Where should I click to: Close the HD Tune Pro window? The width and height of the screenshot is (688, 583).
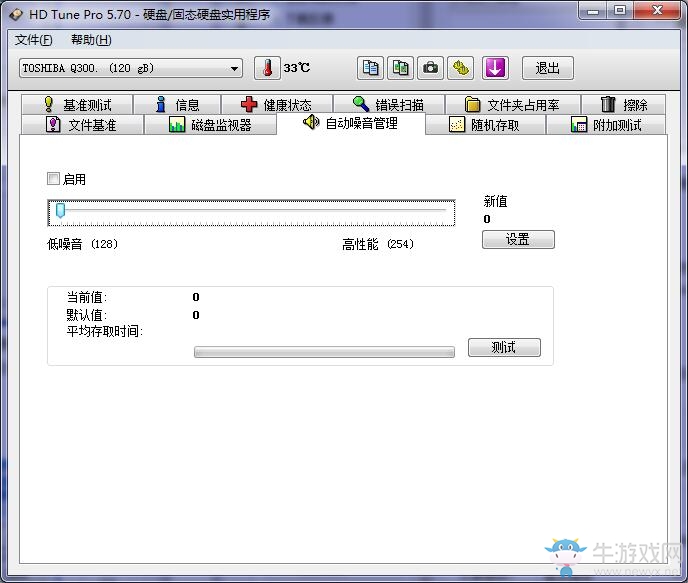[657, 11]
